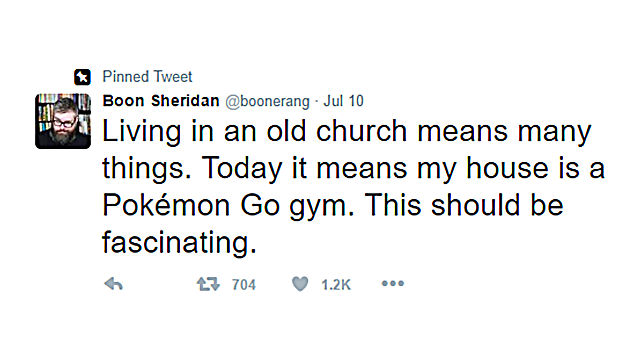
Task: Select the Pinned Tweet label
Action: click(147, 77)
